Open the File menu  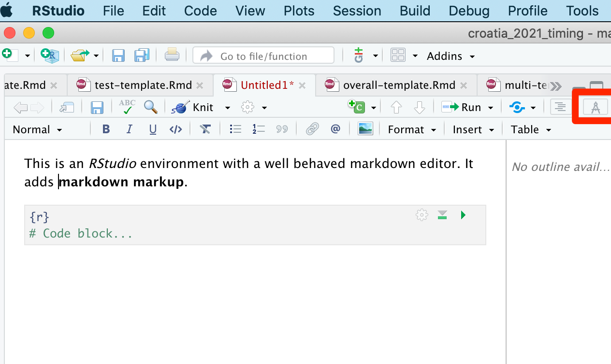pyautogui.click(x=114, y=11)
